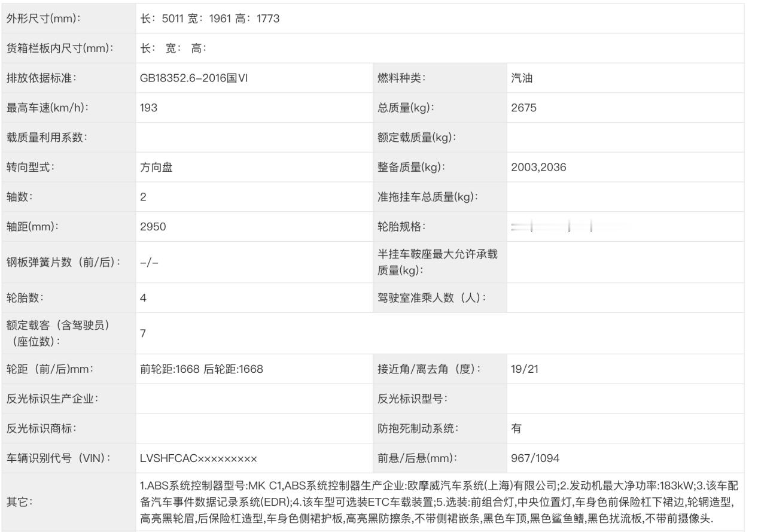Click approach/departure angle value 19/21
This screenshot has width=758, height=532.
click(525, 369)
